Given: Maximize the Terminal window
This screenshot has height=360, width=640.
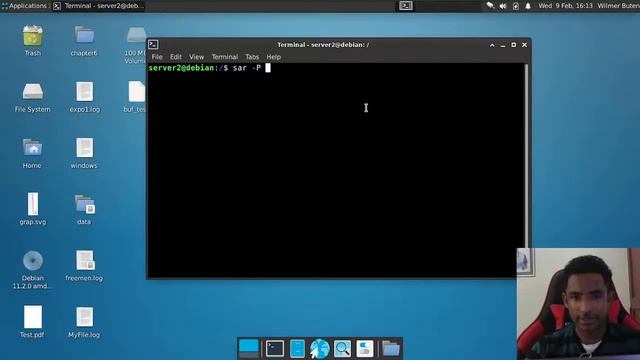Looking at the screenshot, I should pyautogui.click(x=514, y=45).
